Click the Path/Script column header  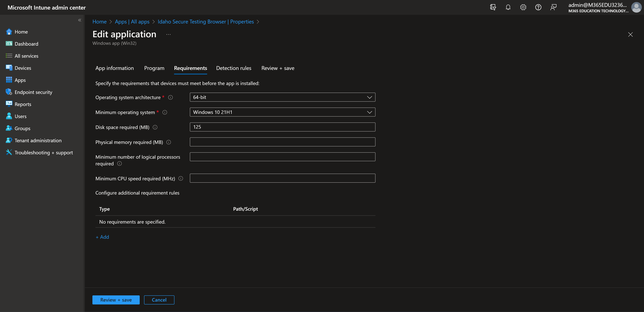coord(246,209)
